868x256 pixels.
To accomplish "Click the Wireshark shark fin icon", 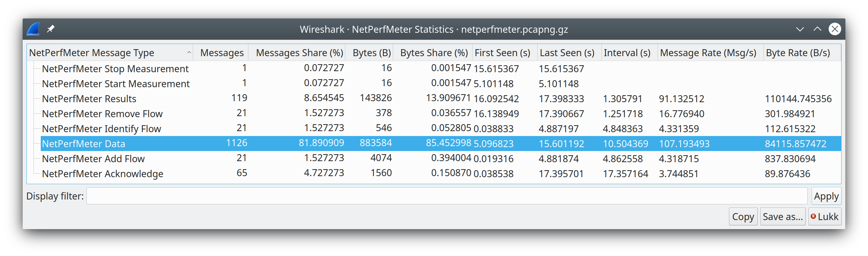I will tap(33, 29).
